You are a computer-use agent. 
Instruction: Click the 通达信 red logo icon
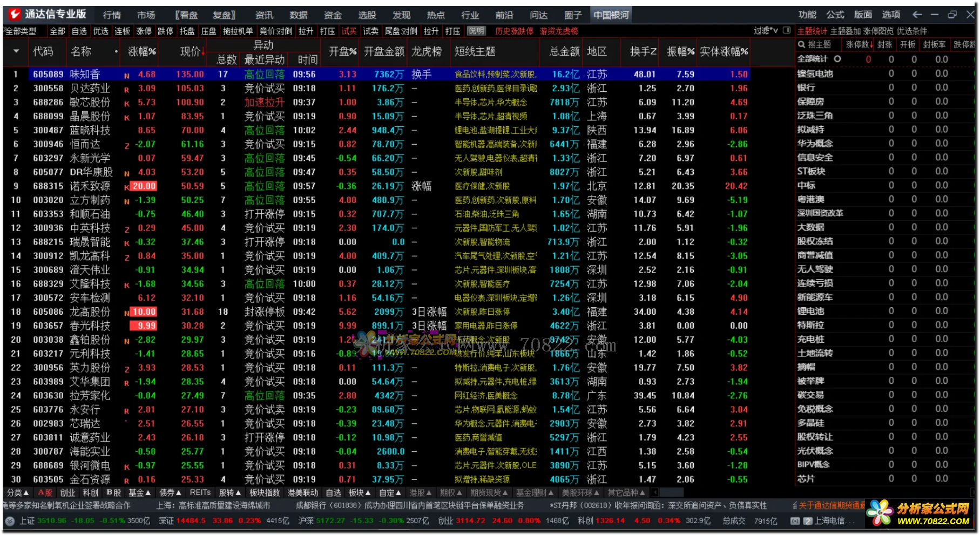[15, 15]
